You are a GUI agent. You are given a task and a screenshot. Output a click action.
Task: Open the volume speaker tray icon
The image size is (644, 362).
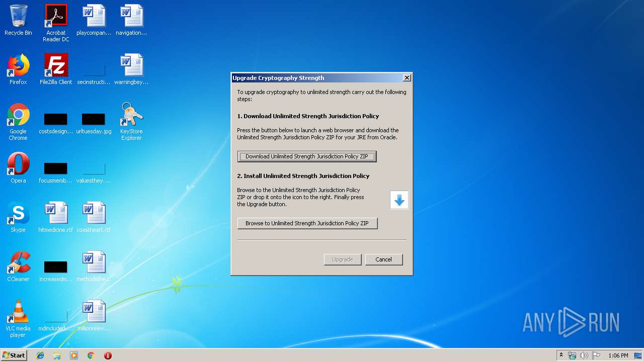pos(584,355)
